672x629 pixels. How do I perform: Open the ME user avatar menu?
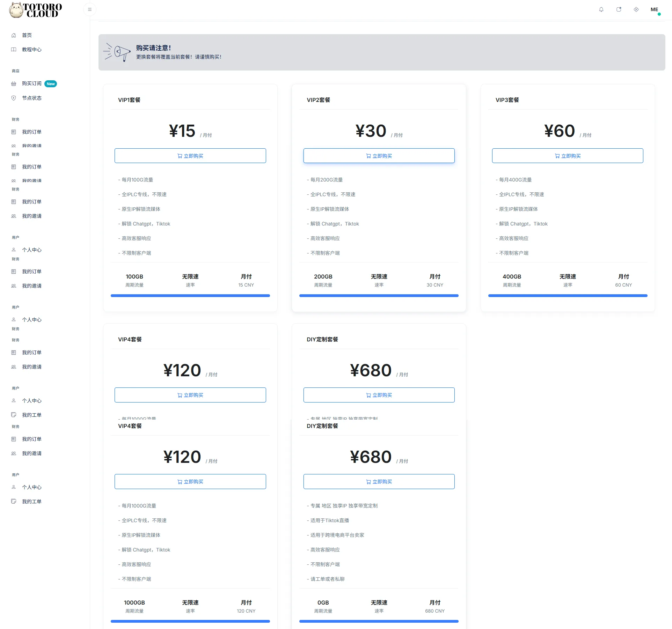pos(655,10)
